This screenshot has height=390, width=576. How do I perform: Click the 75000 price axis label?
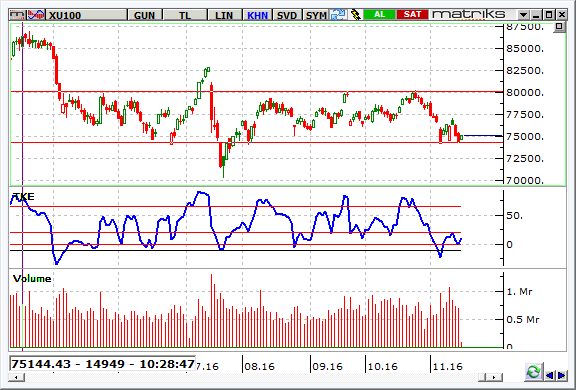[x=525, y=137]
